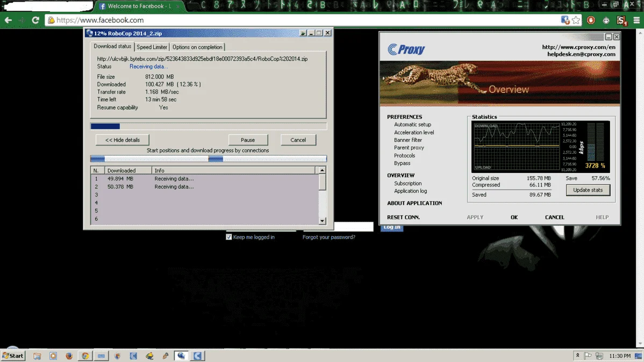Image resolution: width=644 pixels, height=362 pixels.
Task: Click the Start button
Action: pos(13,356)
